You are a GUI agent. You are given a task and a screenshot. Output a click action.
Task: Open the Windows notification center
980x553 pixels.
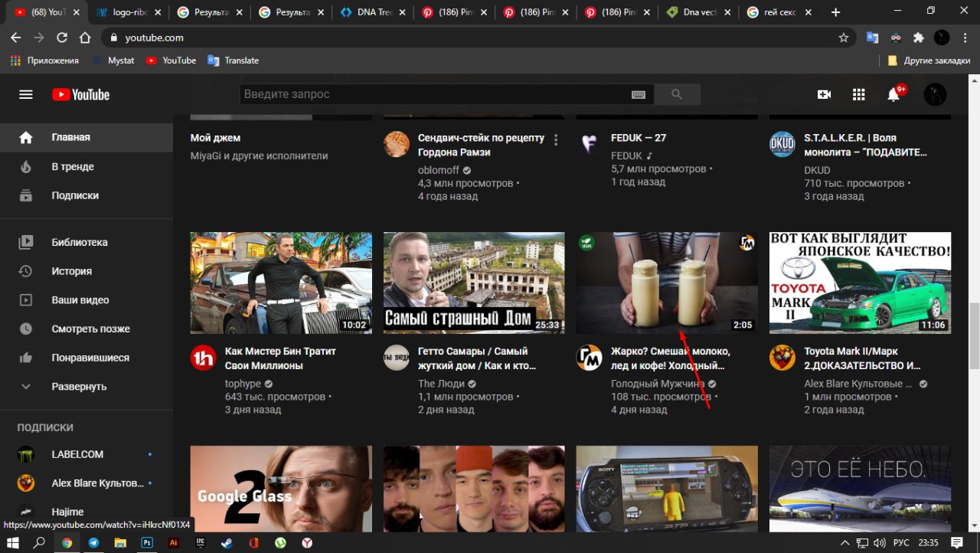[x=957, y=542]
